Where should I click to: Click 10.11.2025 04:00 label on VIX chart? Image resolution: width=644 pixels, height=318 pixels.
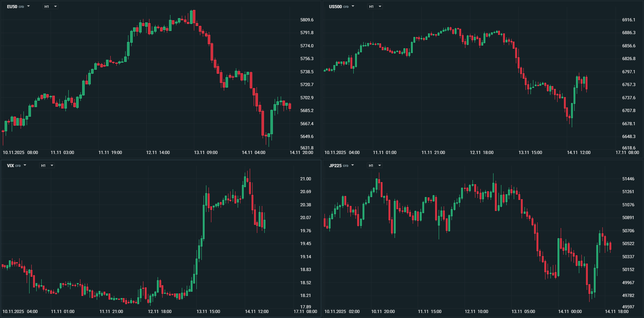(x=20, y=312)
